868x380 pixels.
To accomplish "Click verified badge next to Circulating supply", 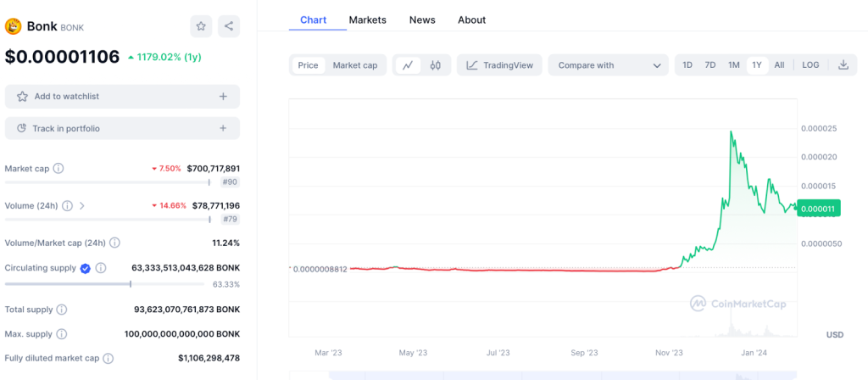I will pyautogui.click(x=86, y=268).
